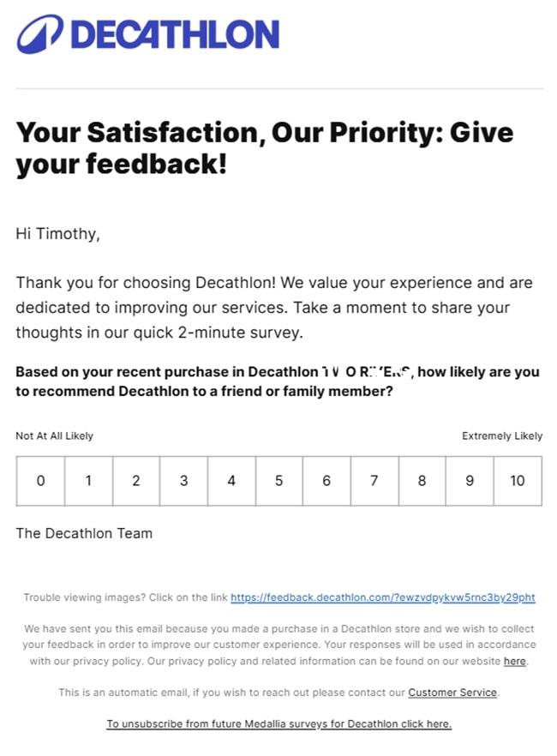
Task: Select rating 2 on the survey scale
Action: 135,481
